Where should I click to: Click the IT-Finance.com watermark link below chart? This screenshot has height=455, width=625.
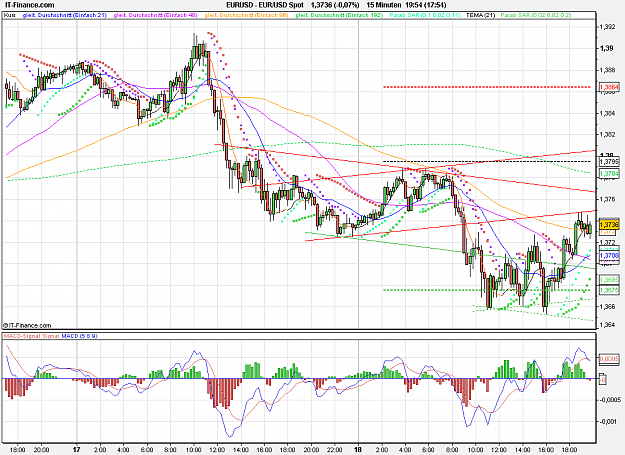(x=27, y=326)
